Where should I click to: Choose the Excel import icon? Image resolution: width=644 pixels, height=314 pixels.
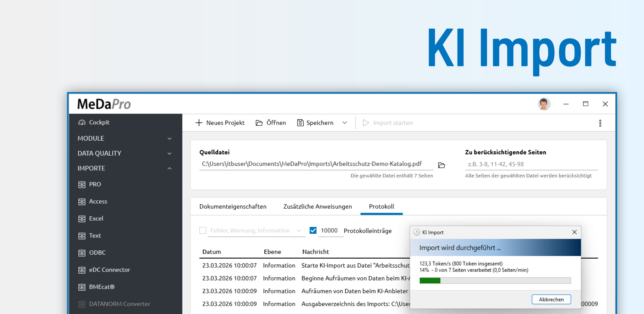click(82, 219)
